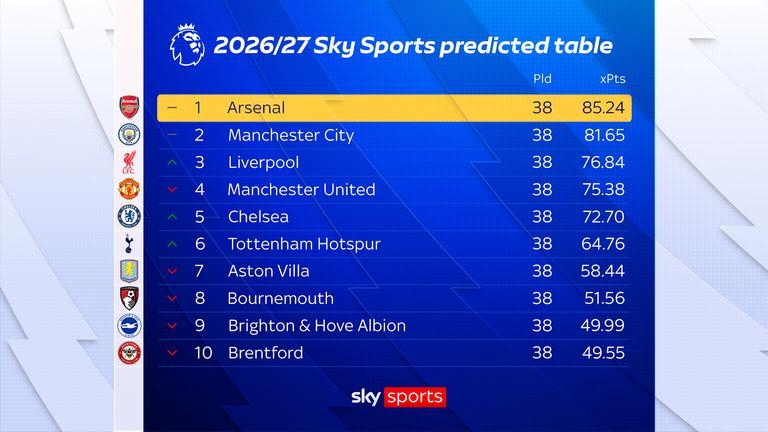The height and width of the screenshot is (432, 768).
Task: Click the green up arrow beside Liverpool
Action: tap(172, 162)
